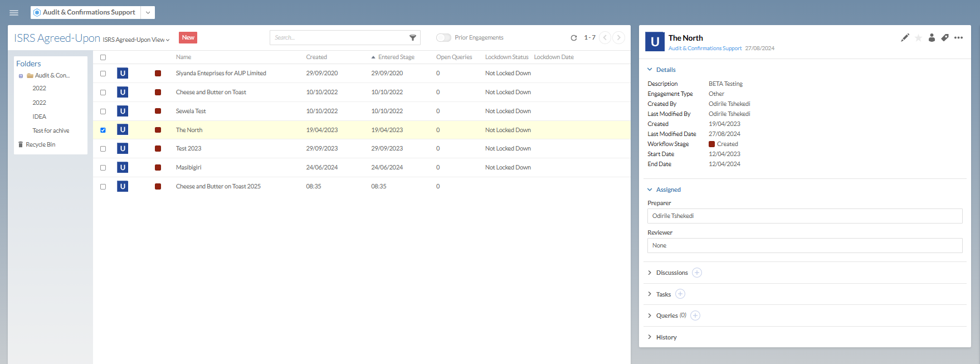Uncheck The North row checkbox
The image size is (980, 364).
point(103,130)
